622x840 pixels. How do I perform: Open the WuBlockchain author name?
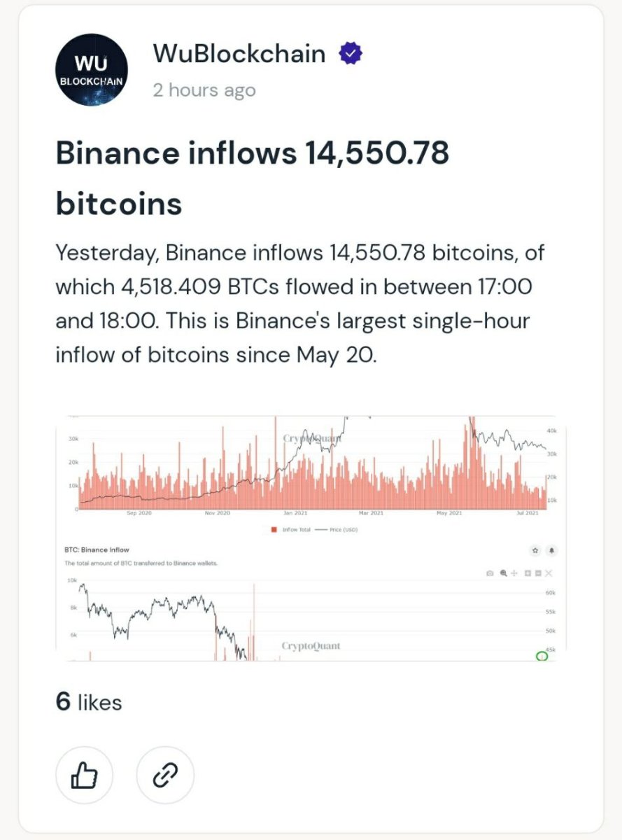(239, 54)
